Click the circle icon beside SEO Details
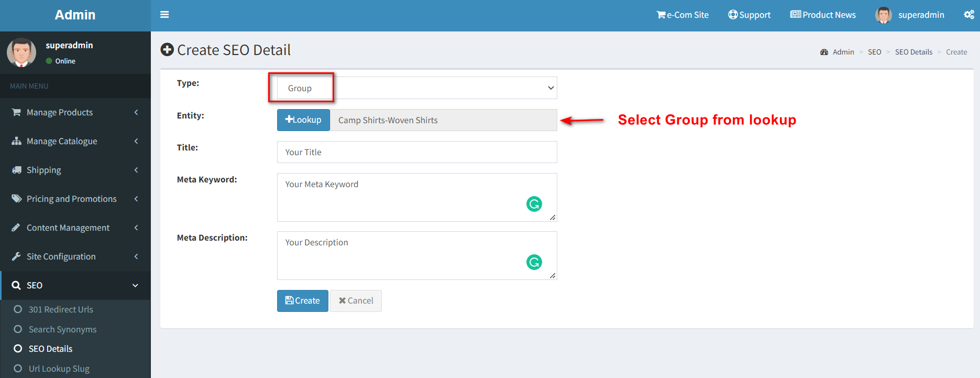This screenshot has width=980, height=378. [x=18, y=349]
